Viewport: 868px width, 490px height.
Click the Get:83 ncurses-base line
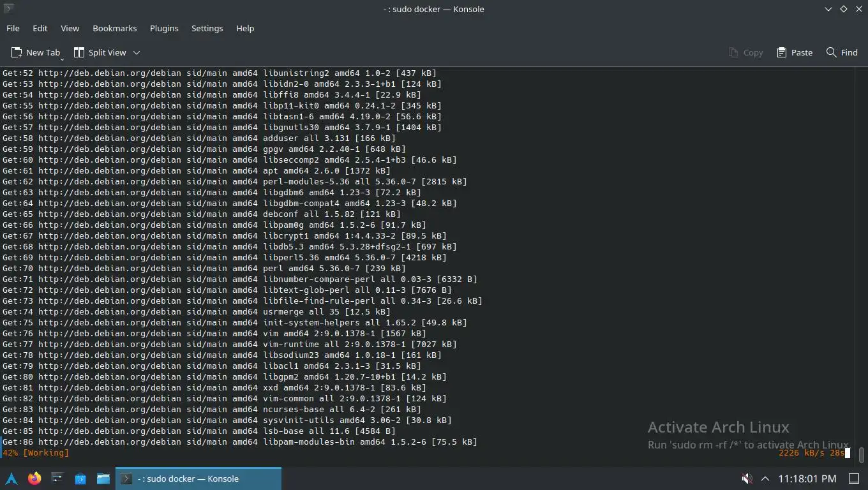(212, 409)
